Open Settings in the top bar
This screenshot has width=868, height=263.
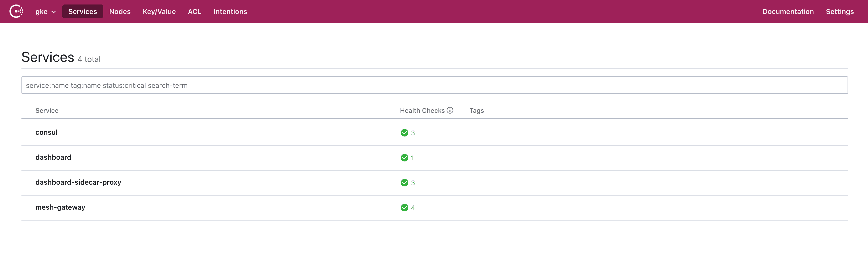tap(839, 11)
